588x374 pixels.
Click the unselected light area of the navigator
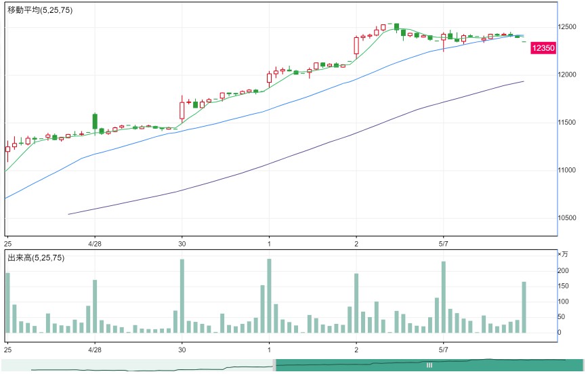coord(137,365)
